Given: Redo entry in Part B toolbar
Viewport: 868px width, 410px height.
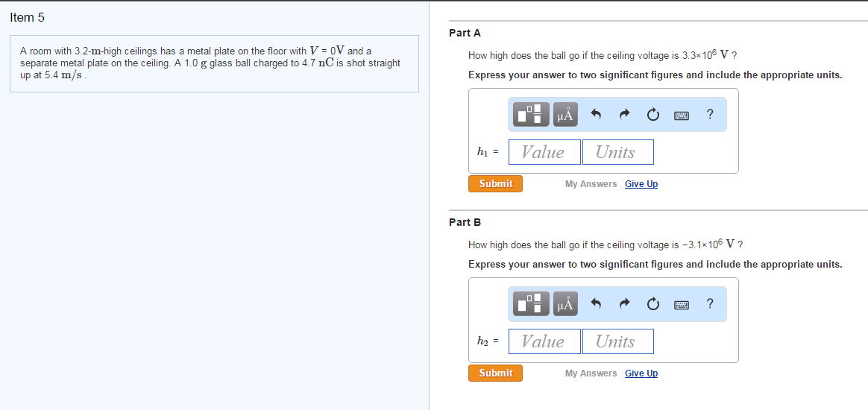Looking at the screenshot, I should [624, 303].
